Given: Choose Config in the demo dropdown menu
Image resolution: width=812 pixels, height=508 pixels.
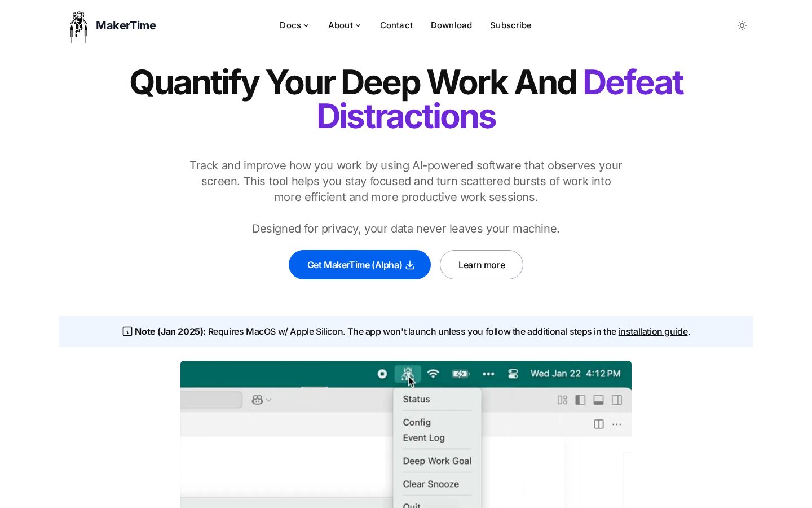Looking at the screenshot, I should pyautogui.click(x=417, y=422).
